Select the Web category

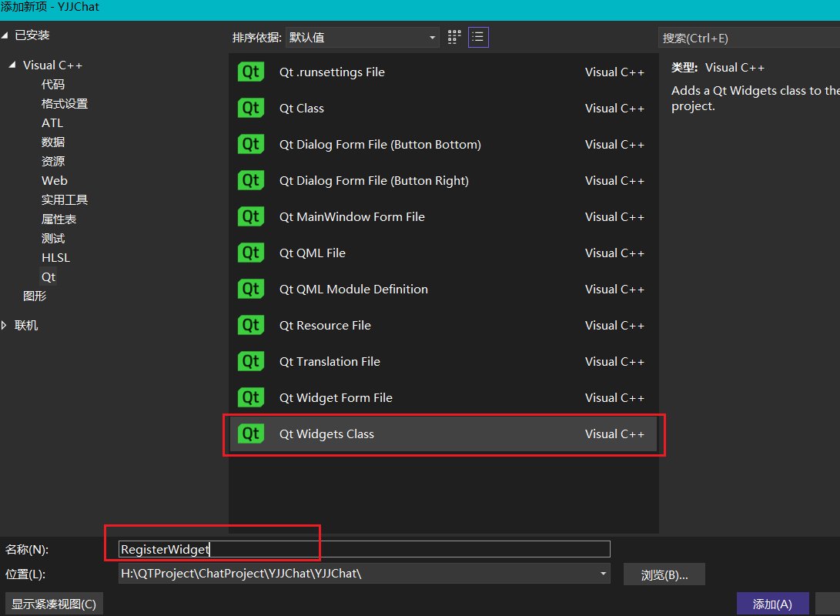click(55, 180)
